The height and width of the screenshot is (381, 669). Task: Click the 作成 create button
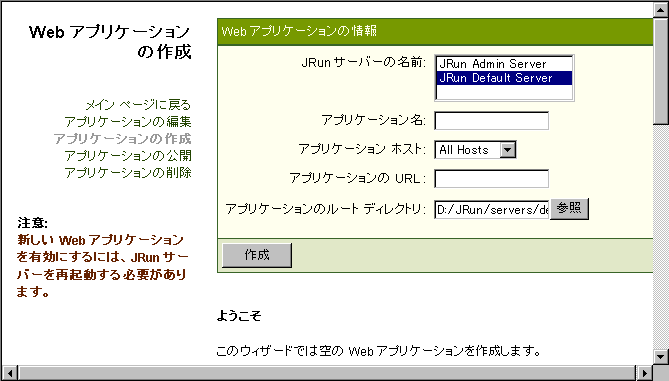257,255
